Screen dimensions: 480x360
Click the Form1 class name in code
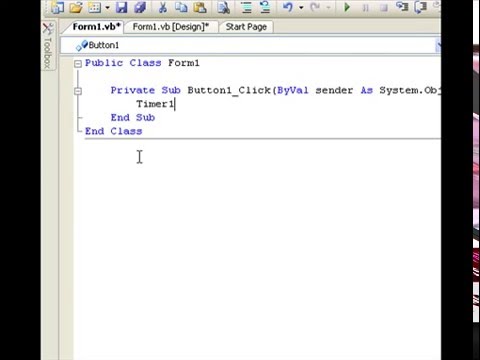point(184,63)
